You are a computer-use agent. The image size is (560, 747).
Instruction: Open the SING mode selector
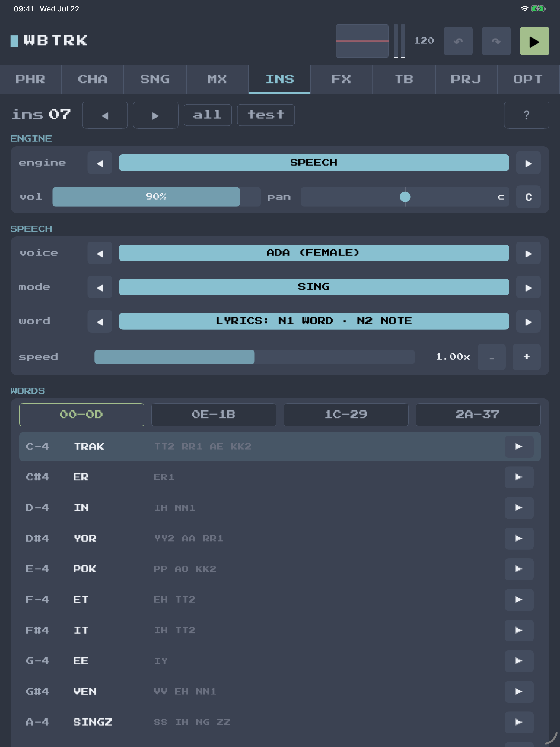(x=314, y=287)
